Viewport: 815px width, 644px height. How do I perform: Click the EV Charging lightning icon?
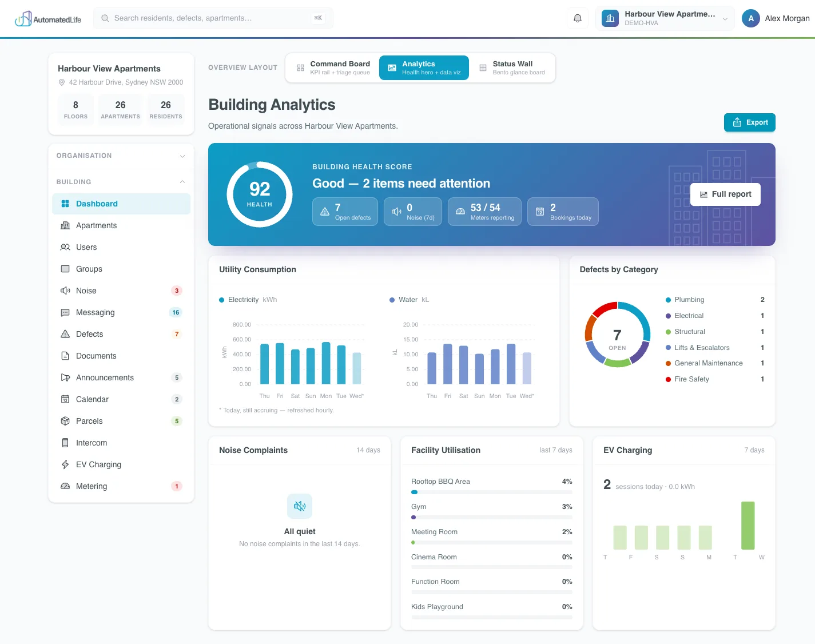pos(65,464)
